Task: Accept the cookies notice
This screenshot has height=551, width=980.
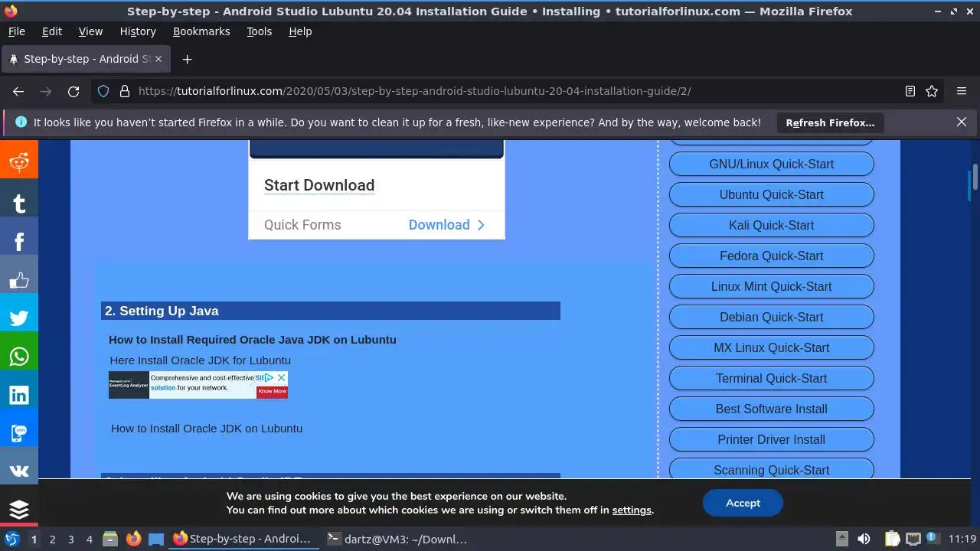Action: click(x=743, y=503)
